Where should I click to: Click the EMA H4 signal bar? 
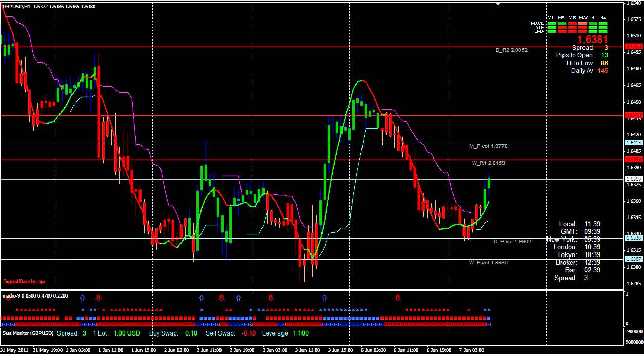(603, 31)
